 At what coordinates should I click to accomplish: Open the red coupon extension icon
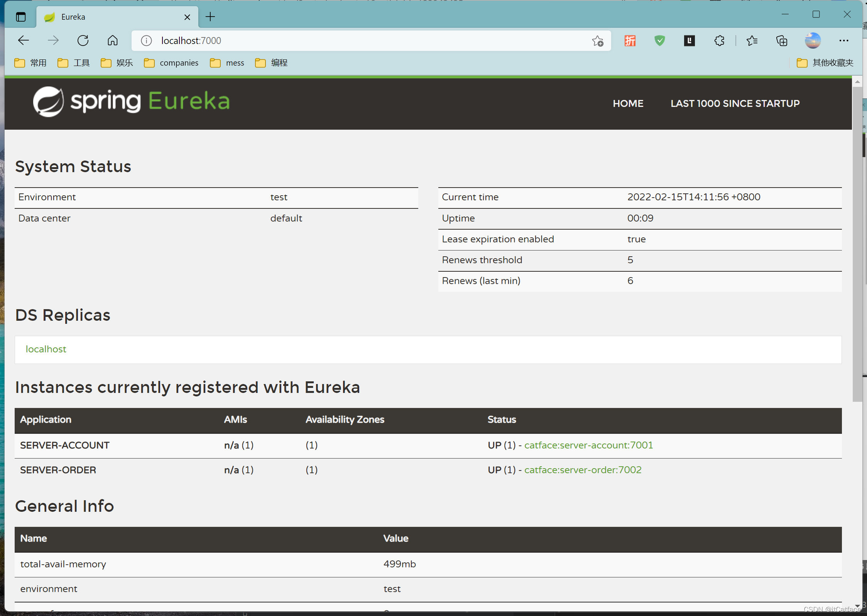click(x=630, y=41)
